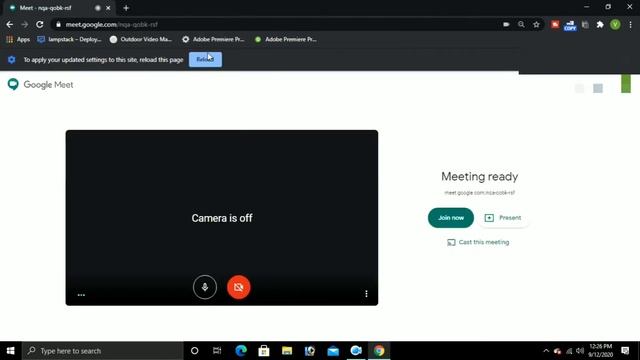The width and height of the screenshot is (640, 360).
Task: Turn on the camera with the red button
Action: pyautogui.click(x=239, y=287)
